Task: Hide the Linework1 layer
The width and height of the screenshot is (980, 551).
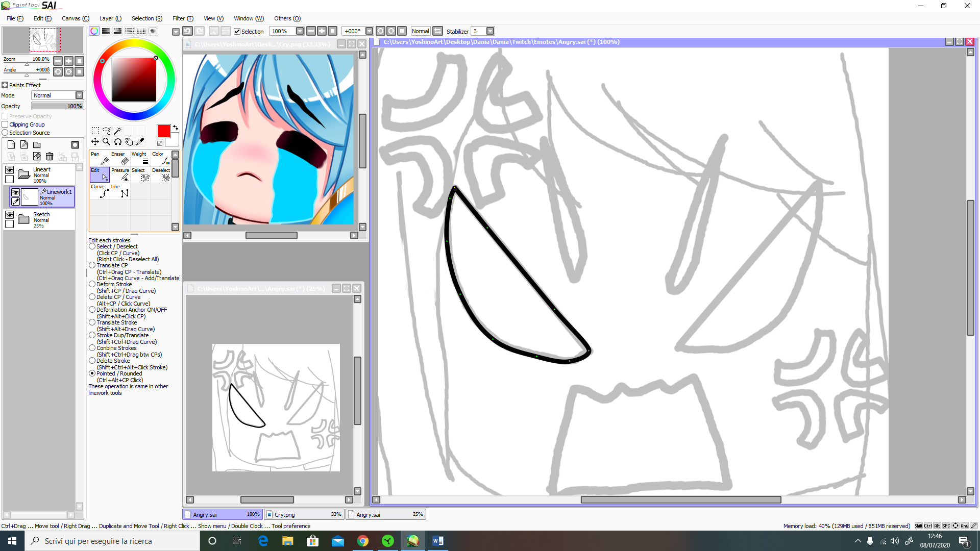Action: tap(16, 193)
